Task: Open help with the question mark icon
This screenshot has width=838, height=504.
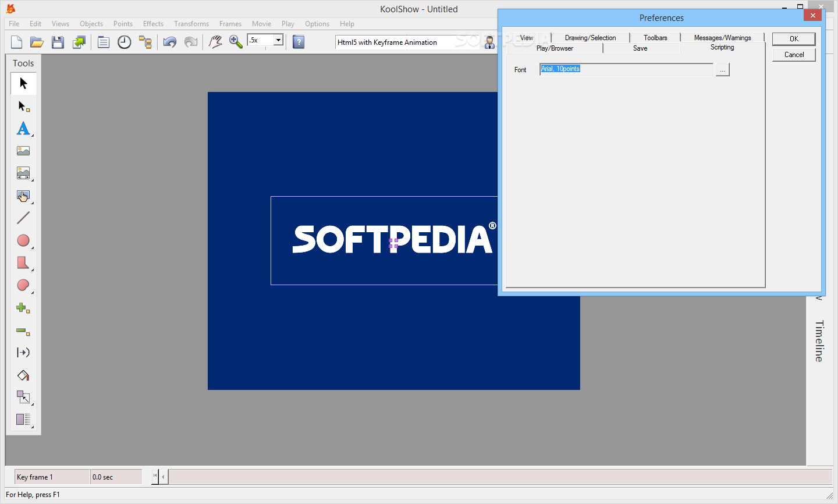Action: pos(299,42)
